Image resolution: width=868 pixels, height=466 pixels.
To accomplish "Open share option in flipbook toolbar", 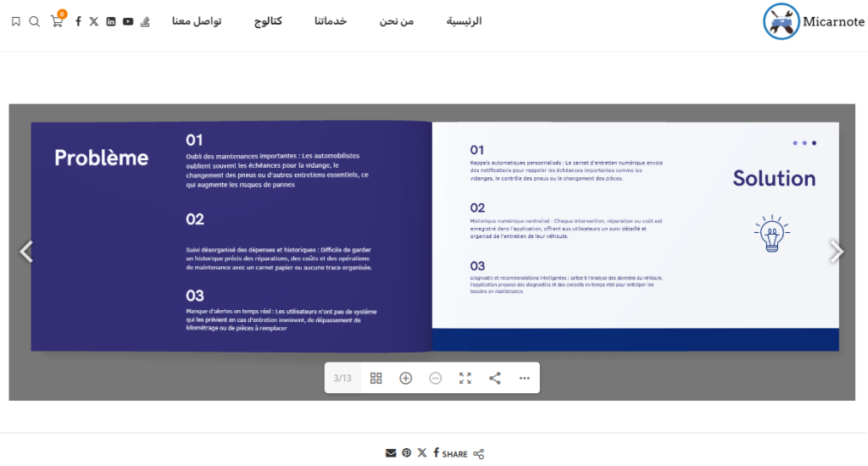I will click(x=495, y=378).
